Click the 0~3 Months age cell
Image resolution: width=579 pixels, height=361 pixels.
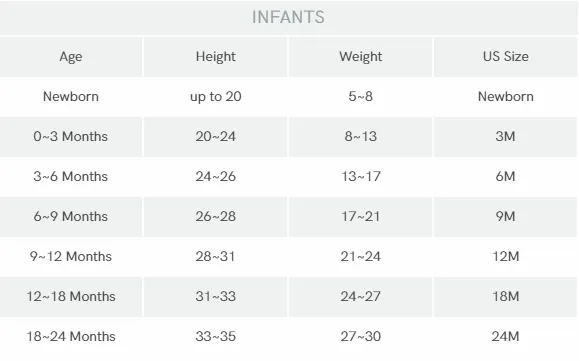point(71,137)
